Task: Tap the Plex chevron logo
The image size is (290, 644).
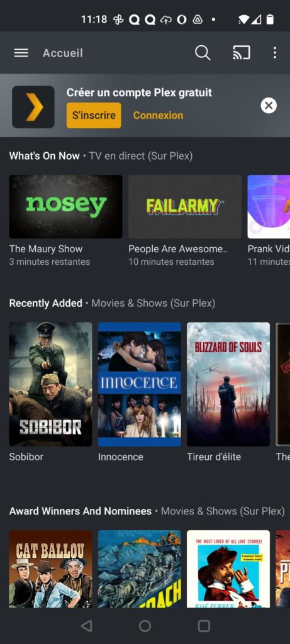Action: [33, 107]
